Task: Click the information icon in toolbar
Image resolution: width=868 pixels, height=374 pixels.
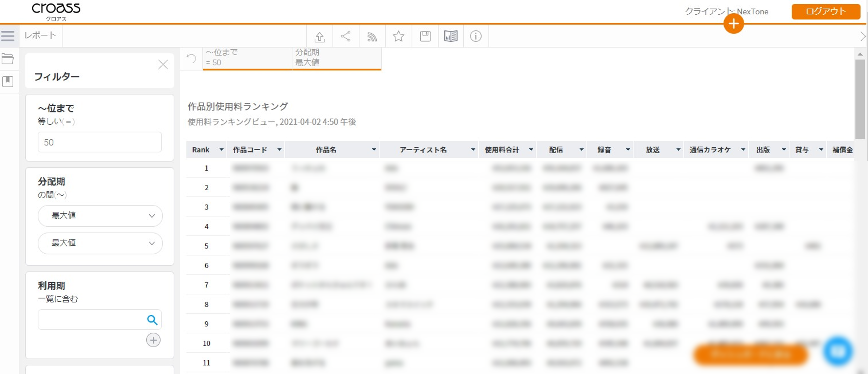Action: (475, 36)
